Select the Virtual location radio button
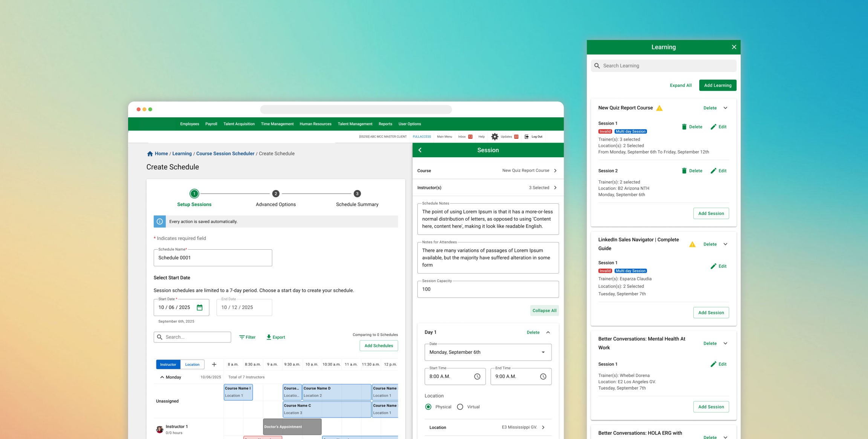Image resolution: width=868 pixels, height=439 pixels. (460, 407)
